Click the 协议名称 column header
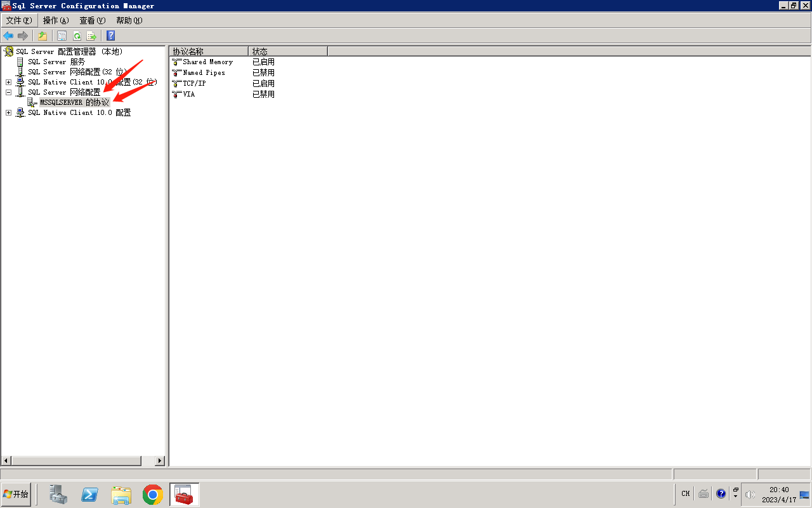The width and height of the screenshot is (812, 508). coord(208,51)
